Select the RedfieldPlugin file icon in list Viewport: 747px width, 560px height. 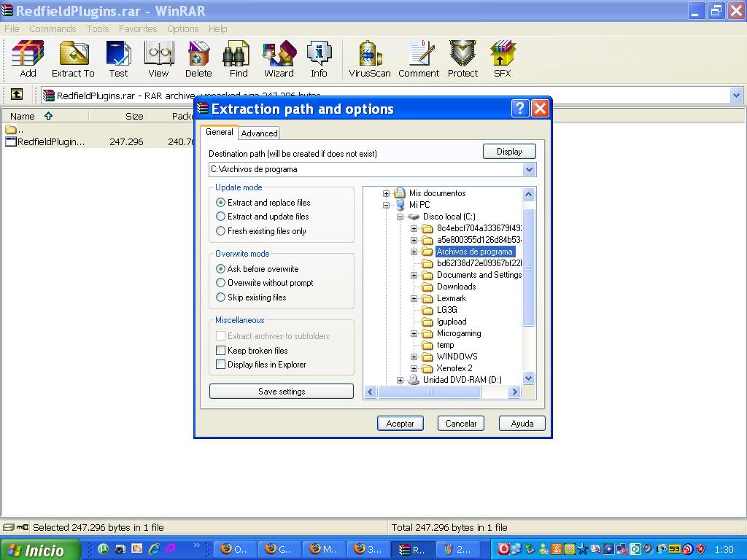coord(11,141)
